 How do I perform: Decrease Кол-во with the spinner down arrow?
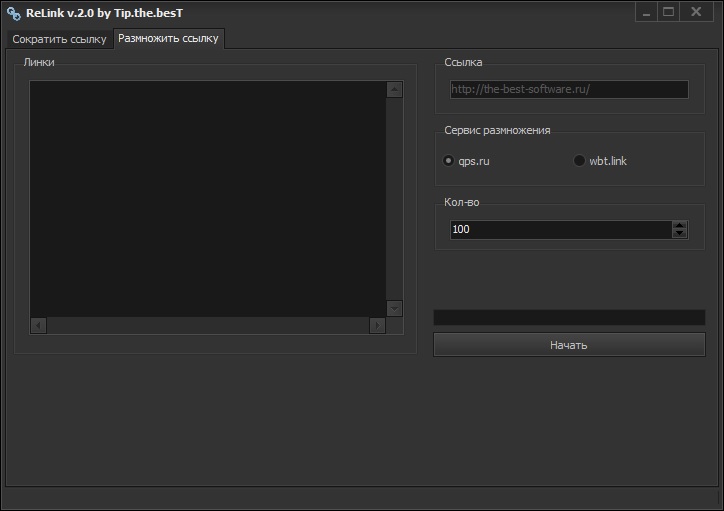(x=680, y=234)
